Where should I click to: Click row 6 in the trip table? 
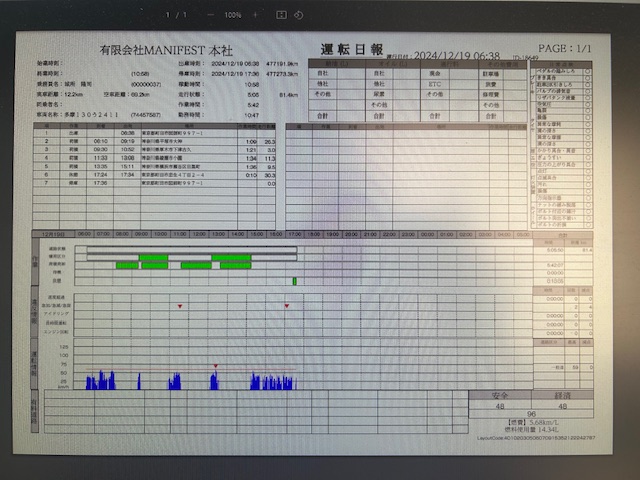[150, 174]
